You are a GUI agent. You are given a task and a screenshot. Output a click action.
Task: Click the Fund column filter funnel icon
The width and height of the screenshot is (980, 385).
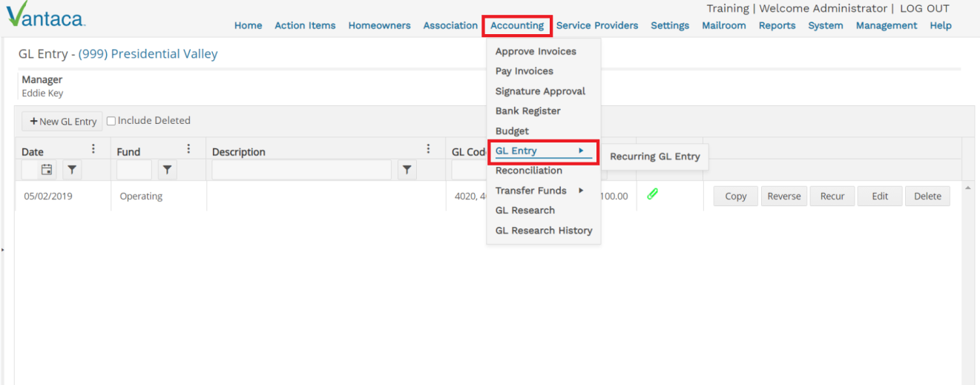tap(167, 170)
